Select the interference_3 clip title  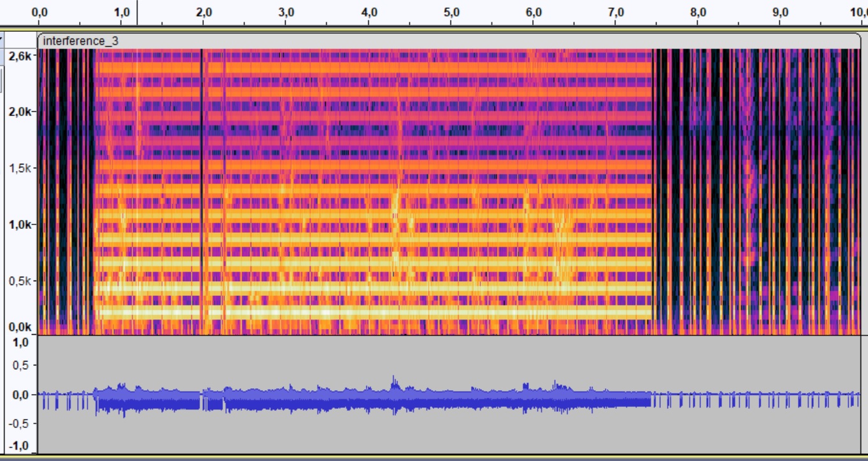click(81, 41)
